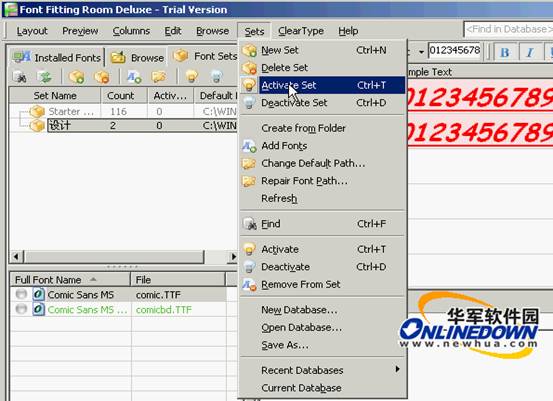Sort by Set Name column header

click(x=55, y=96)
